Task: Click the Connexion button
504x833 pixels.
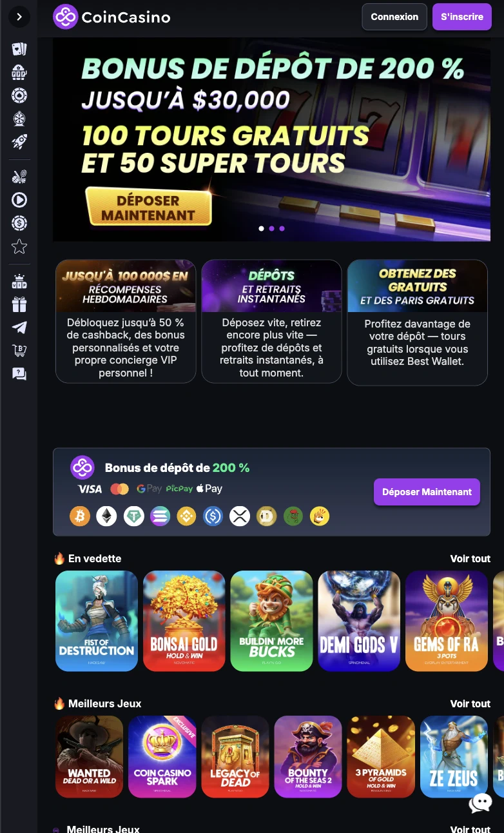Action: point(394,17)
